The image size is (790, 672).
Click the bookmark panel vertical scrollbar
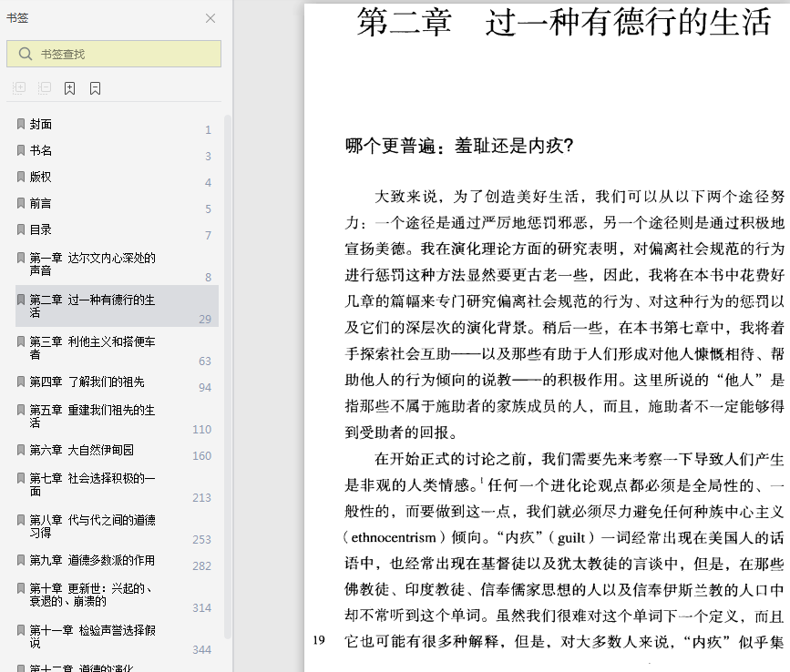[x=228, y=364]
